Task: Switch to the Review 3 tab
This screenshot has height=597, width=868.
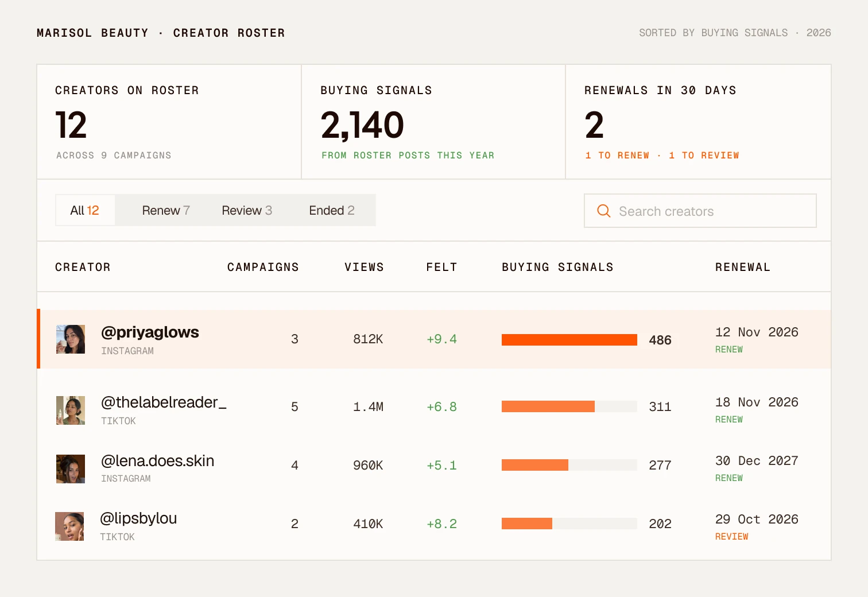Action: 247,210
